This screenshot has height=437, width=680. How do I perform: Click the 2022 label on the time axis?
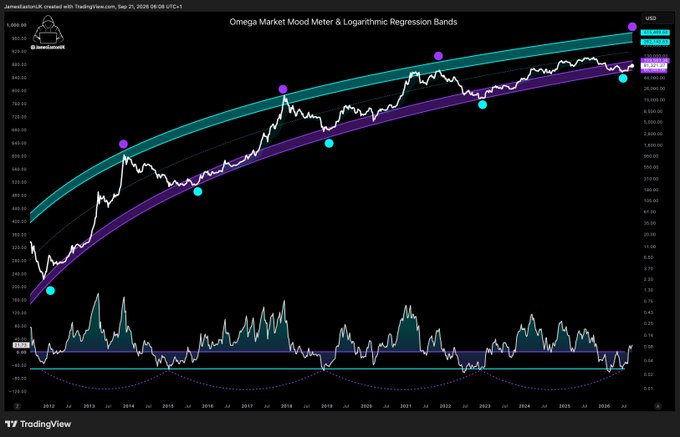click(x=445, y=406)
